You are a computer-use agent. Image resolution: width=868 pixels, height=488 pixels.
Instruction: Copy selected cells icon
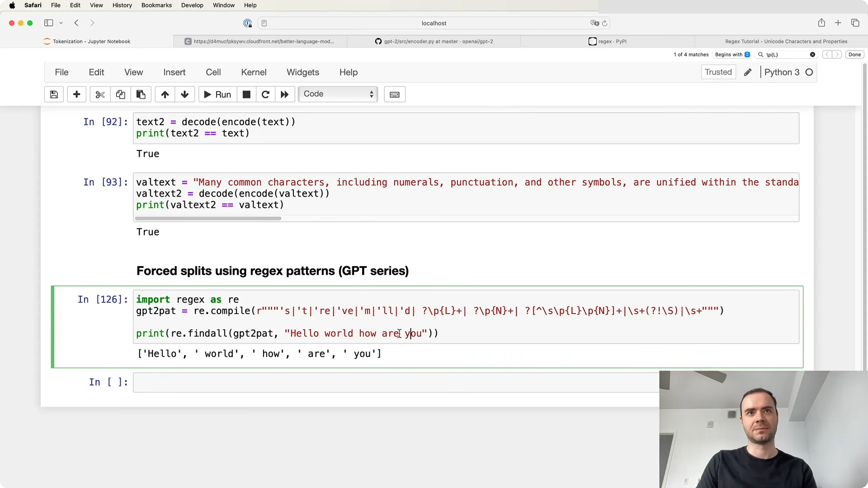pyautogui.click(x=120, y=94)
